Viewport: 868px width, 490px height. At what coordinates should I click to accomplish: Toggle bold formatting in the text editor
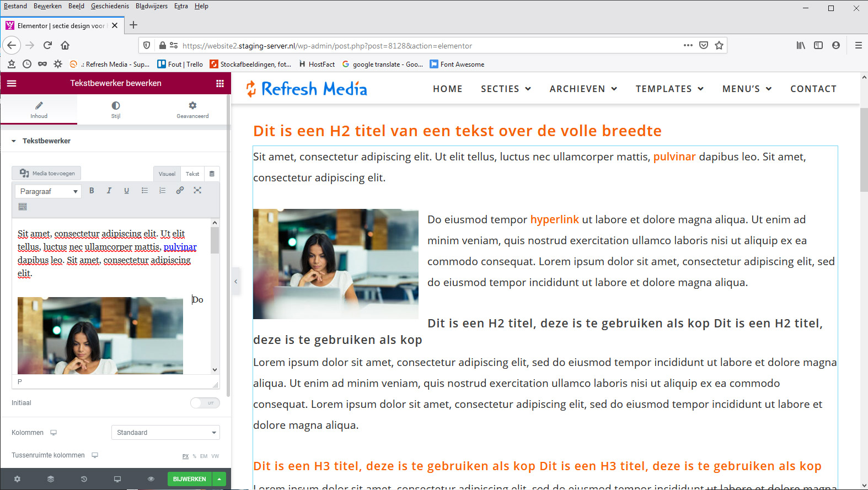pos(92,191)
